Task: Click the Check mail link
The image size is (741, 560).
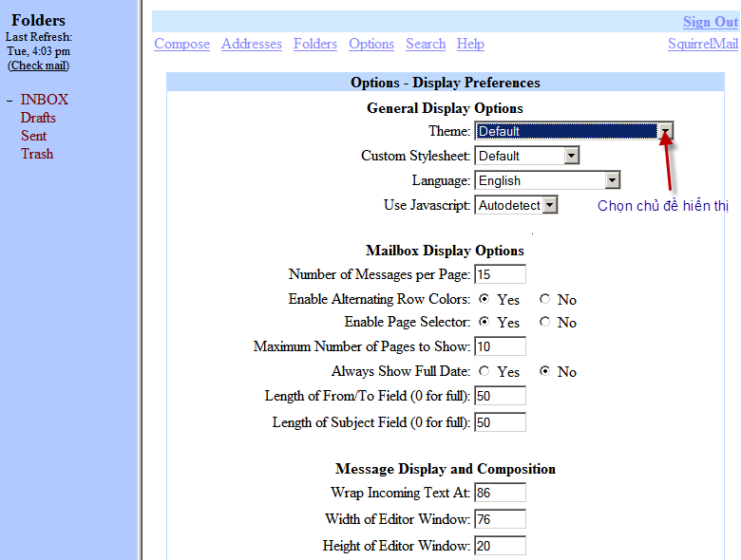Action: 38,65
